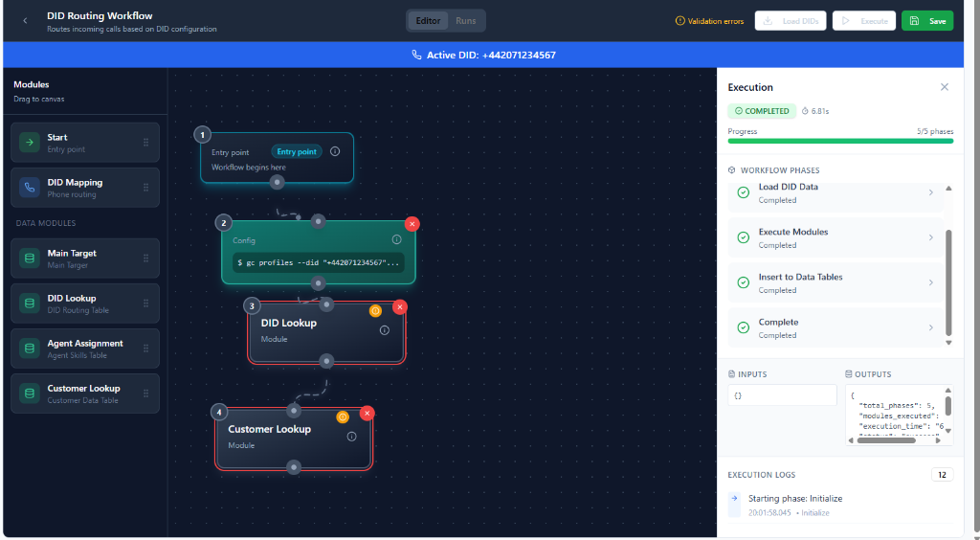980x540 pixels.
Task: Click the workflow phases vertical scrollbar
Action: 948,282
